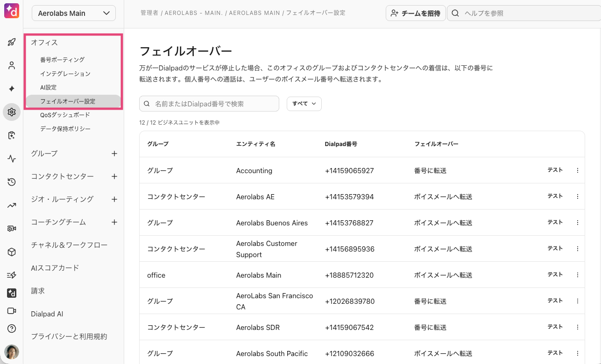
Task: Click the AI sparkle sidebar icon
Action: pos(12,89)
